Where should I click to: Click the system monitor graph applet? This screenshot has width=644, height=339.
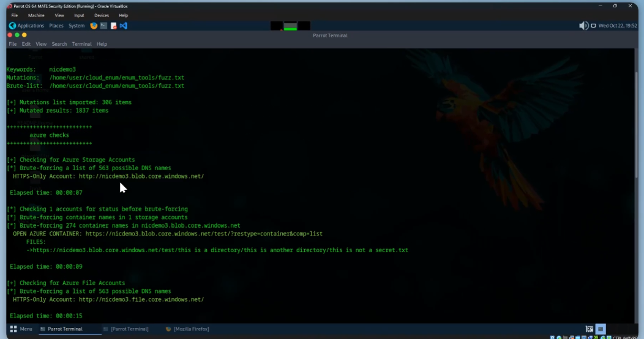290,26
